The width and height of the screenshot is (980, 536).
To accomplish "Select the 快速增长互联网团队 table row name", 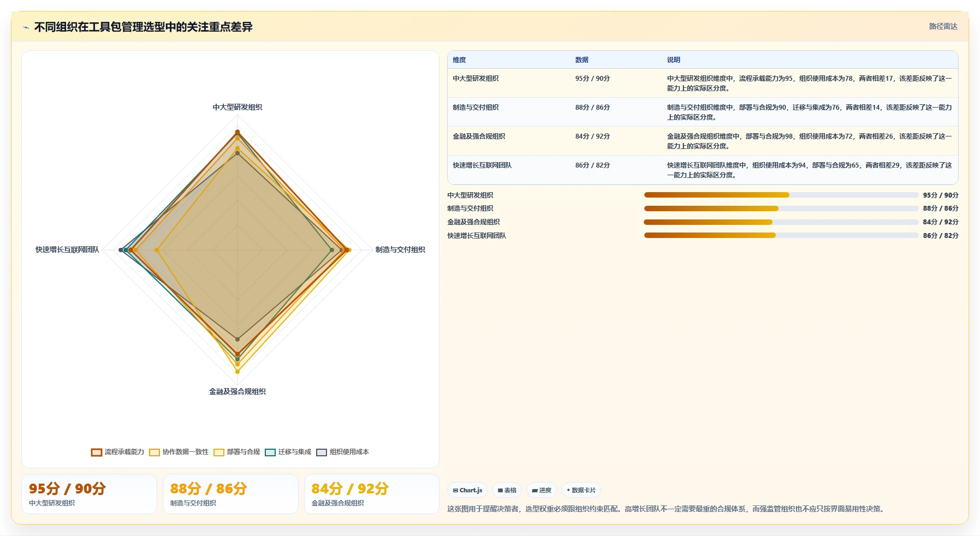I will (x=482, y=165).
